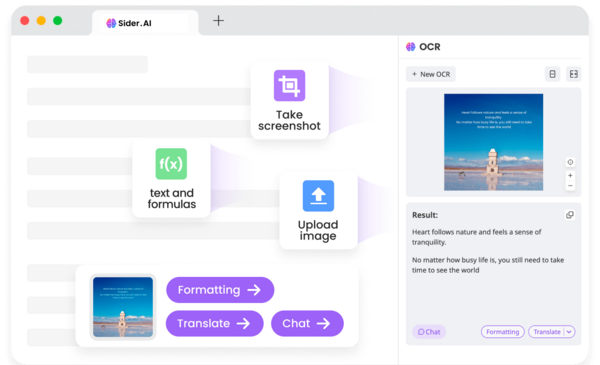Zoom in on the OCR image preview

tap(570, 176)
